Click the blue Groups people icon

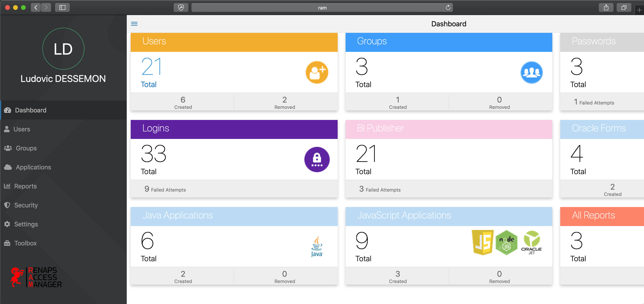tap(532, 72)
